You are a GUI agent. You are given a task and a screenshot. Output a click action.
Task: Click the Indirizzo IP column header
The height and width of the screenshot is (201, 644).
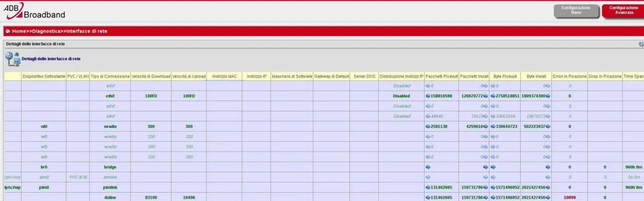click(x=257, y=76)
